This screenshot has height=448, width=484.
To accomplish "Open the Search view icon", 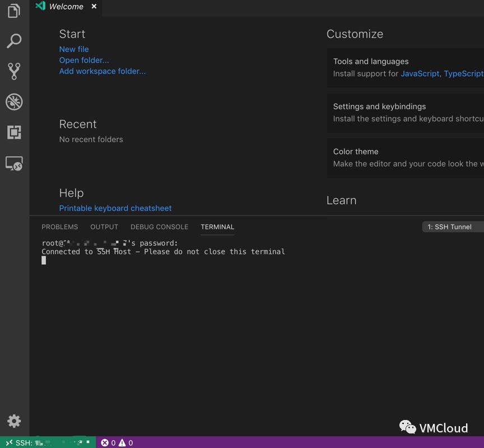I will pos(14,41).
